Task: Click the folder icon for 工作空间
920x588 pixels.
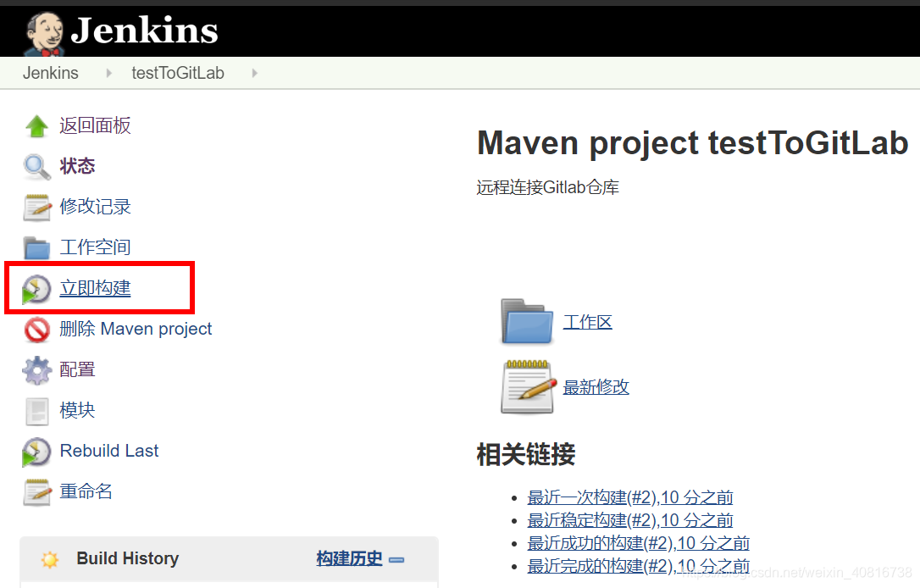Action: (37, 247)
